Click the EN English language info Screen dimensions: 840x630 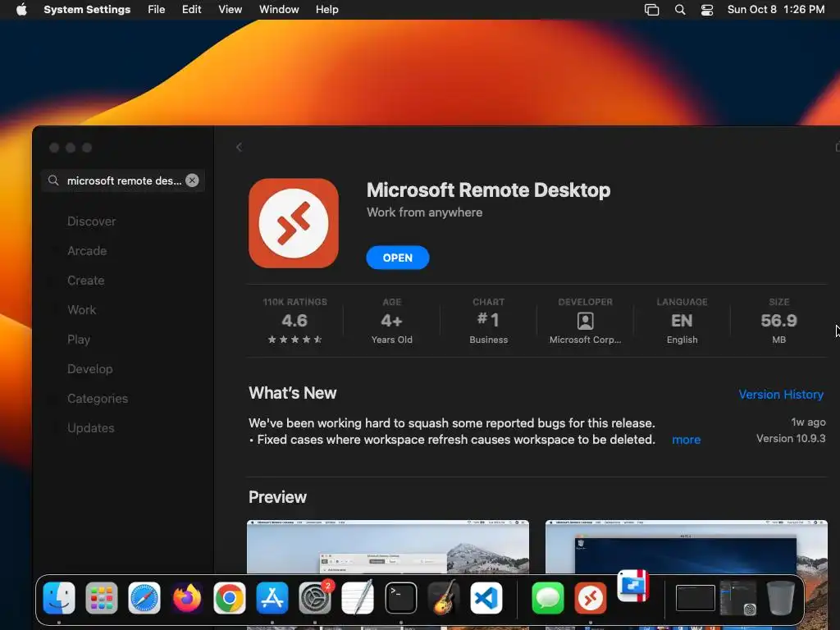click(682, 321)
